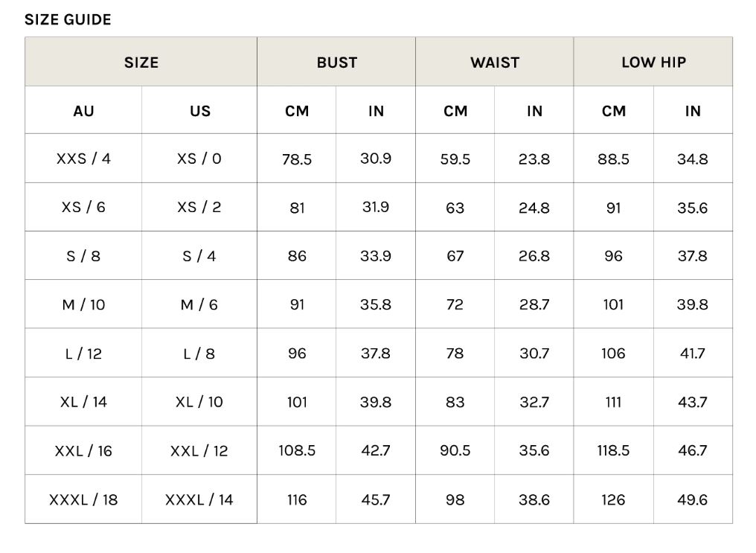The width and height of the screenshot is (756, 553).
Task: Choose the XXXL / 14 US size cell
Action: (199, 499)
